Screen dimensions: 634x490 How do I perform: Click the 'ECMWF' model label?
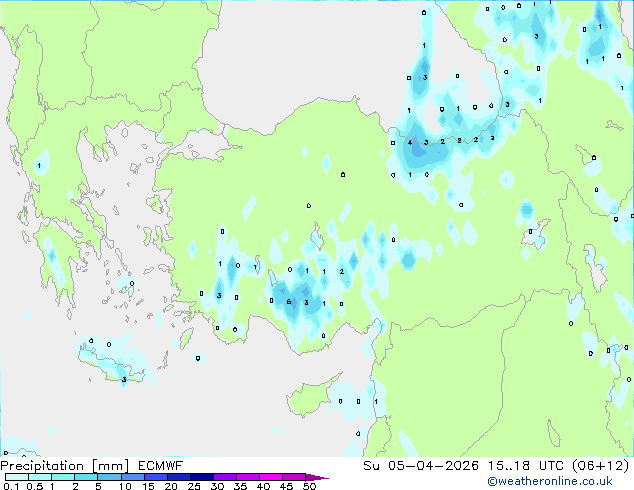tap(161, 466)
